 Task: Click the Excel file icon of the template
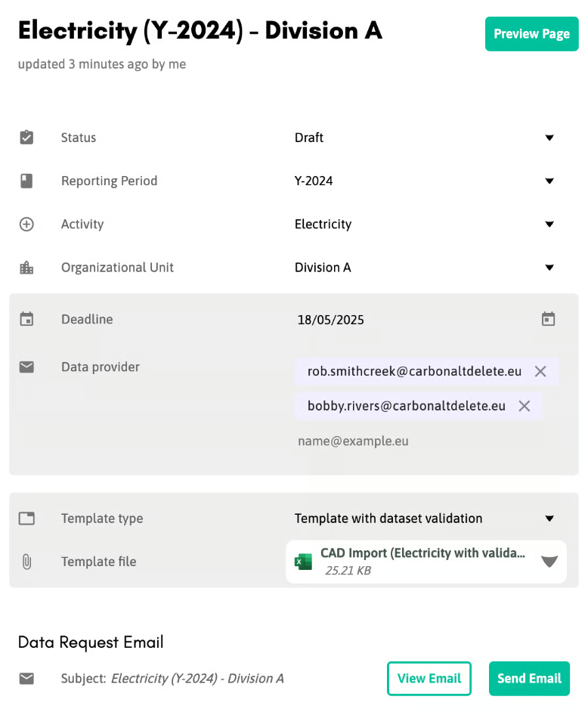tap(303, 562)
